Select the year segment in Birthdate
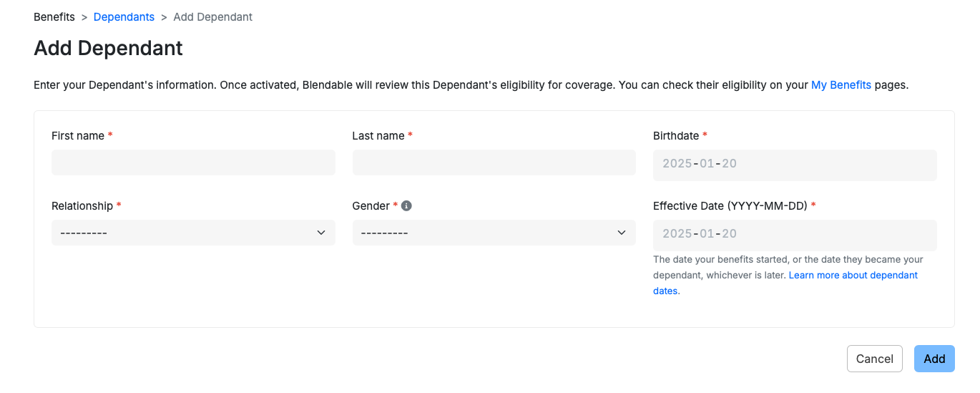The width and height of the screenshot is (980, 393). pos(677,163)
